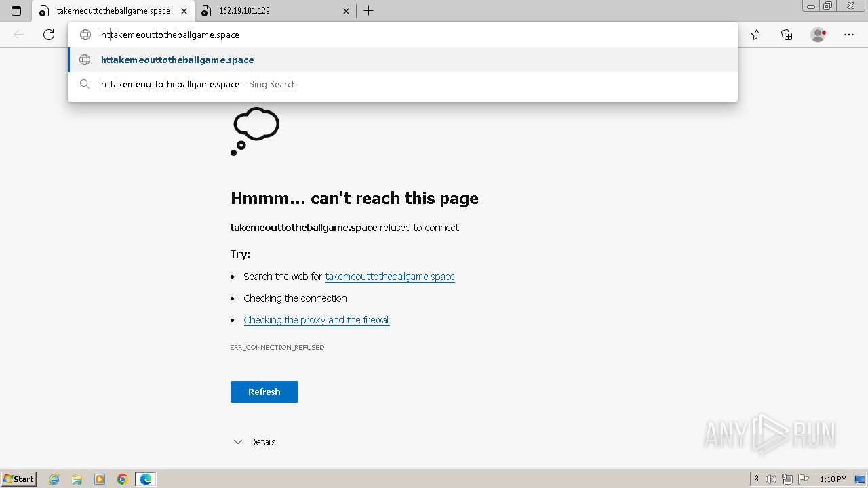Click inside the address bar text
868x488 pixels.
coord(170,35)
